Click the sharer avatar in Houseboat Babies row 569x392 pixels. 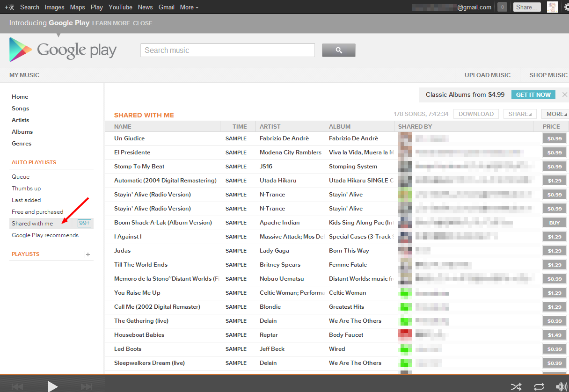pyautogui.click(x=405, y=335)
